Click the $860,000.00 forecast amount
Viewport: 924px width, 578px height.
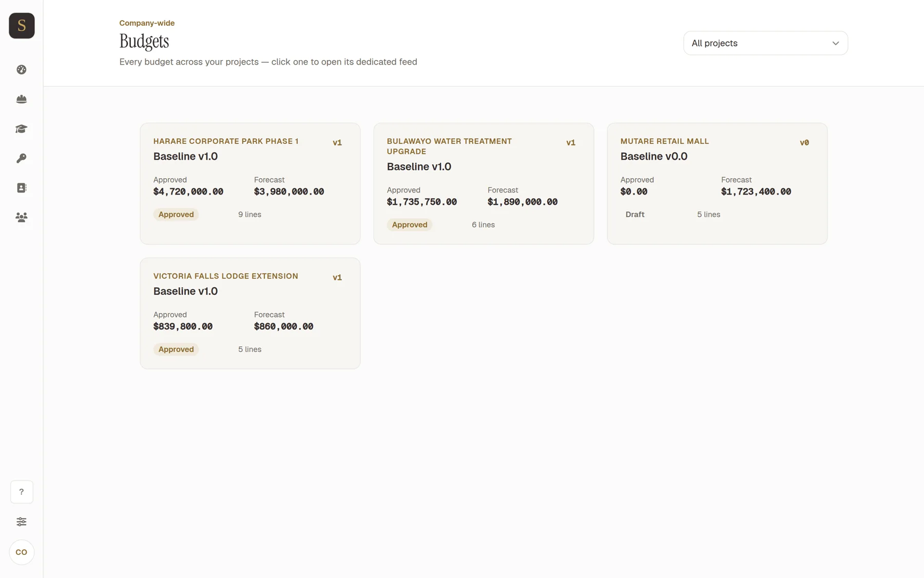(x=283, y=326)
